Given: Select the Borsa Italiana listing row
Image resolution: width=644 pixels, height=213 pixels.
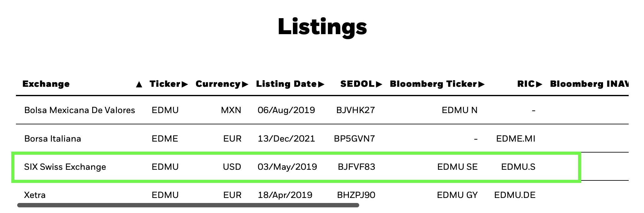Looking at the screenshot, I should 322,138.
